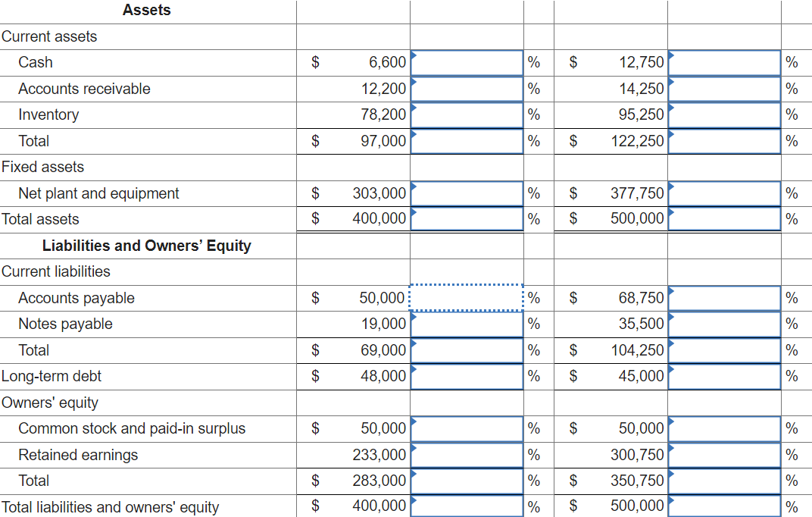
Task: Select the Retained earnings percent field beside 300,750
Action: 724,455
